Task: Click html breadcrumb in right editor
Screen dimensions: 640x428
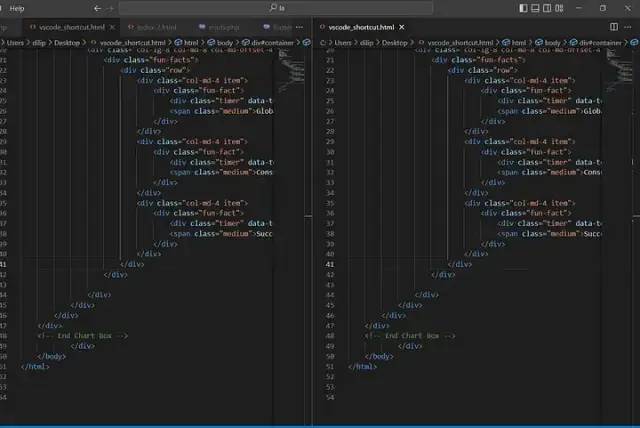Action: [519, 43]
